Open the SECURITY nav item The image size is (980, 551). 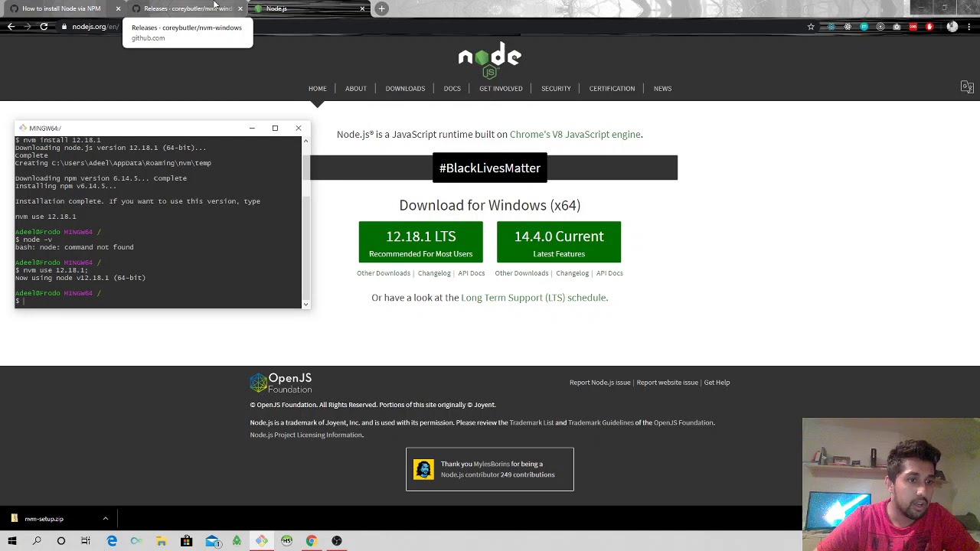pyautogui.click(x=556, y=88)
